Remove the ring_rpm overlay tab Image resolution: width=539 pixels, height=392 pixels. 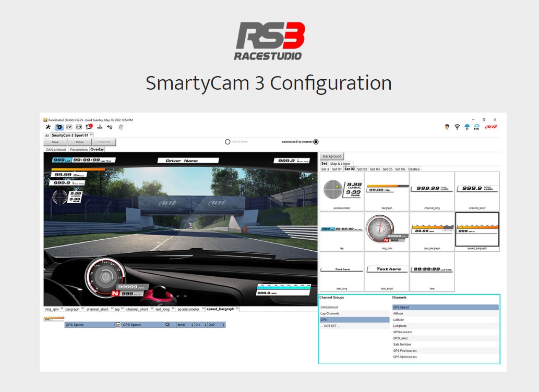[62, 309]
